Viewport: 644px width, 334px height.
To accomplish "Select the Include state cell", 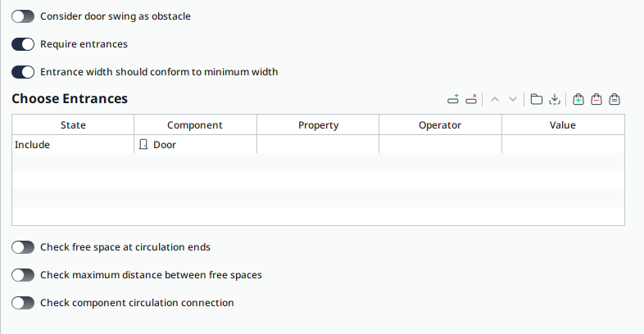I will tap(73, 145).
